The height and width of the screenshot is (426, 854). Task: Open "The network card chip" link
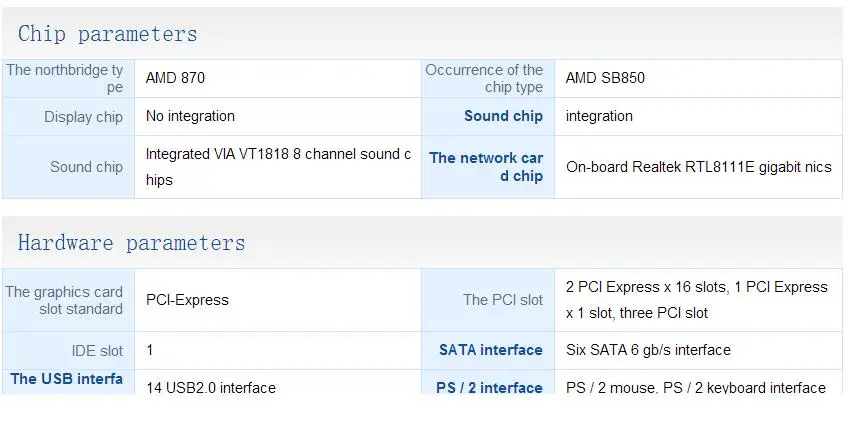click(x=486, y=167)
